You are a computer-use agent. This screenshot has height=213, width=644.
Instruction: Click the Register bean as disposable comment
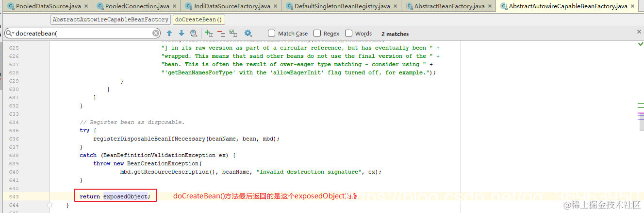tap(132, 122)
